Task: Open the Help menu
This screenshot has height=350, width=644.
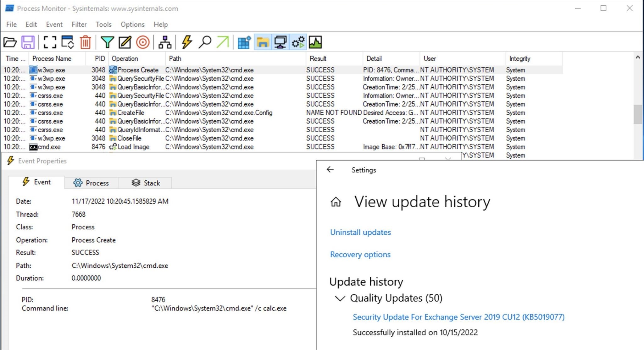Action: [161, 25]
